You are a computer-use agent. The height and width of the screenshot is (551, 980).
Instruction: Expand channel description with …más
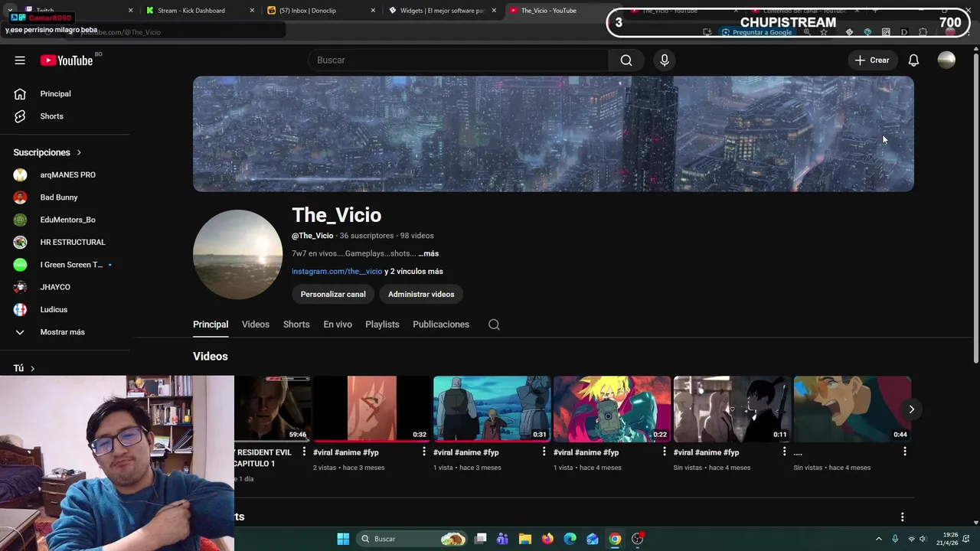[x=428, y=253]
